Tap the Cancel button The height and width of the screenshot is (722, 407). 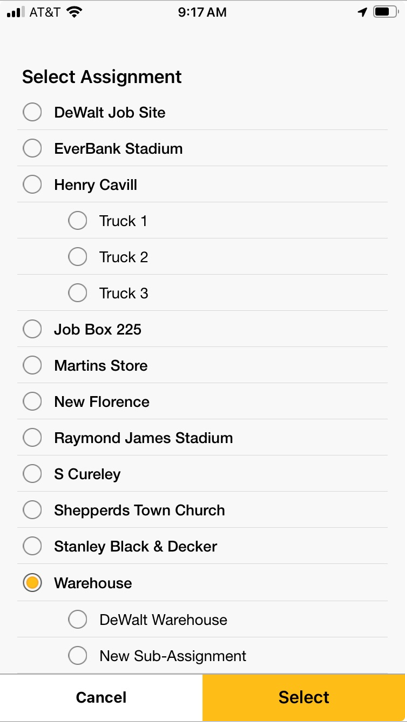[x=101, y=698]
